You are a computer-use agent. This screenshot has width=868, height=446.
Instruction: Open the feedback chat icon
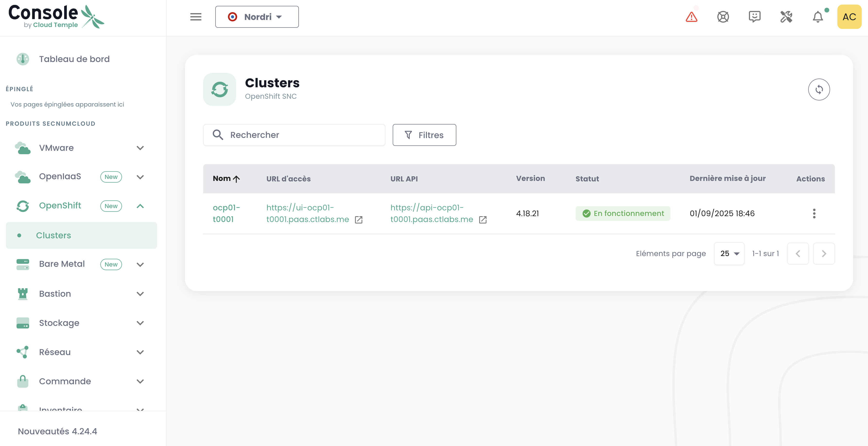[x=755, y=17]
